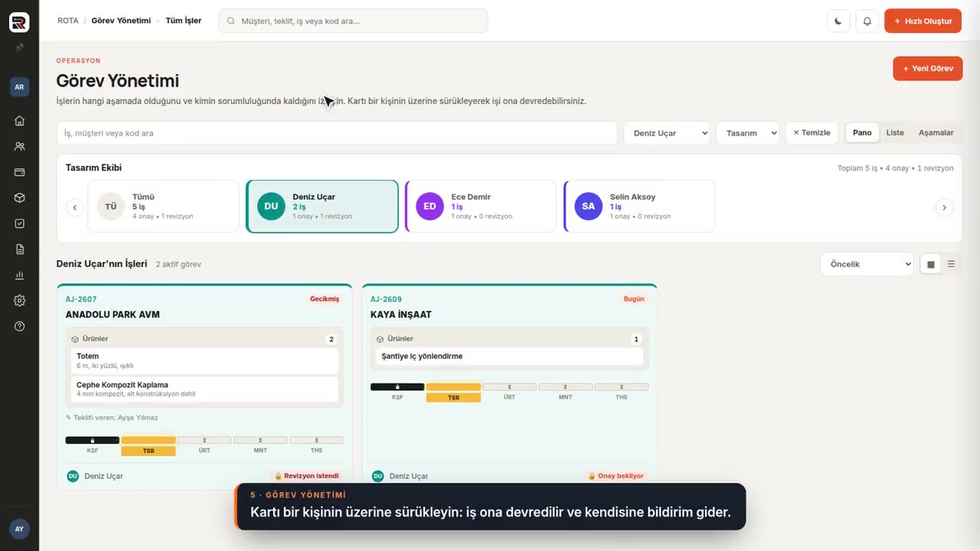The height and width of the screenshot is (551, 980).
Task: Click the ÜRT stage on KAYA İNŞAAT card
Action: pos(509,392)
